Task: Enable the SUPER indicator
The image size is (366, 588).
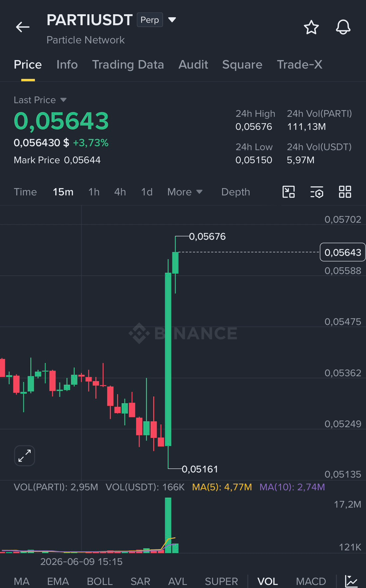Action: click(221, 581)
